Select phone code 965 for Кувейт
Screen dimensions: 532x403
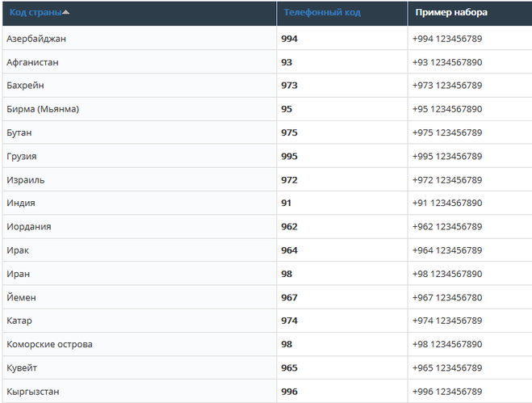[x=289, y=367]
